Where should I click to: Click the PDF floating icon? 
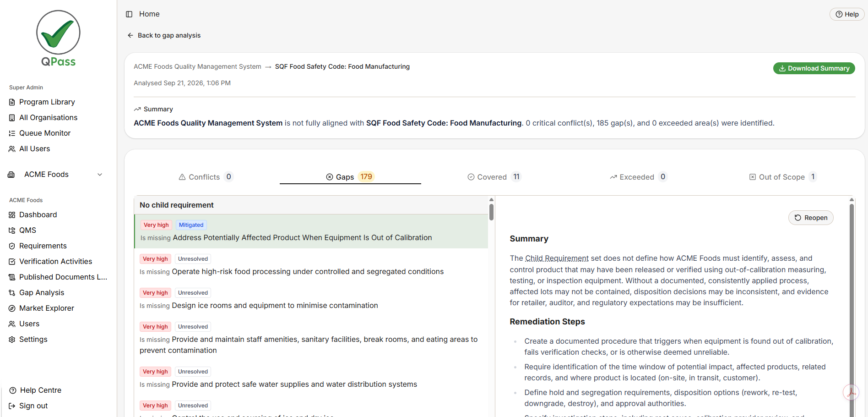coord(851,392)
